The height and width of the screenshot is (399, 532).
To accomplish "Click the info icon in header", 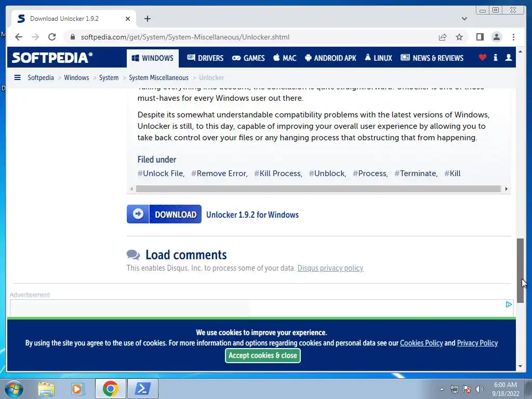I will tap(495, 58).
